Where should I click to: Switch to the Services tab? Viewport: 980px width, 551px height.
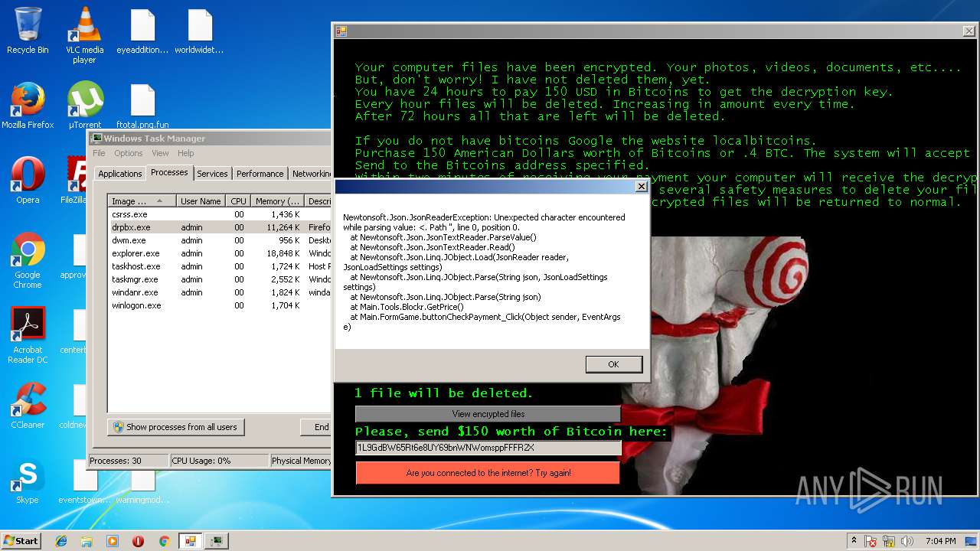pos(212,174)
